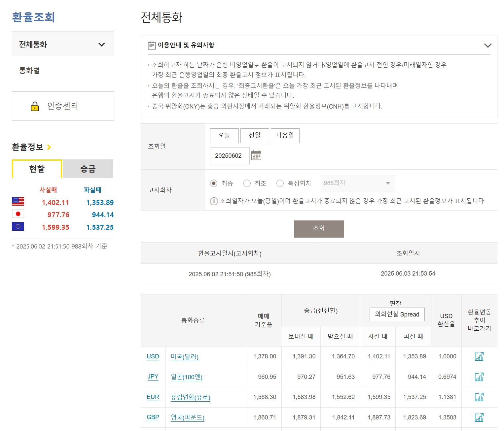The image size is (504, 431).
Task: Open the 미국(달러) currency link
Action: point(184,356)
